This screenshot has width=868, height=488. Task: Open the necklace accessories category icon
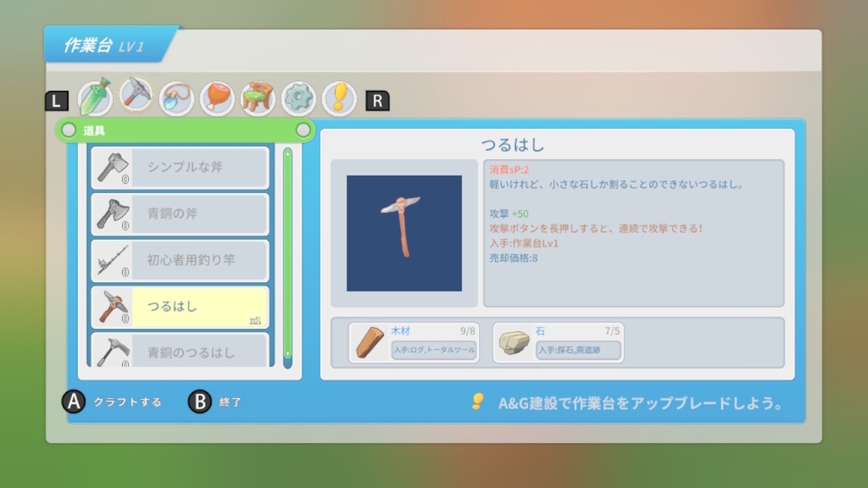176,98
